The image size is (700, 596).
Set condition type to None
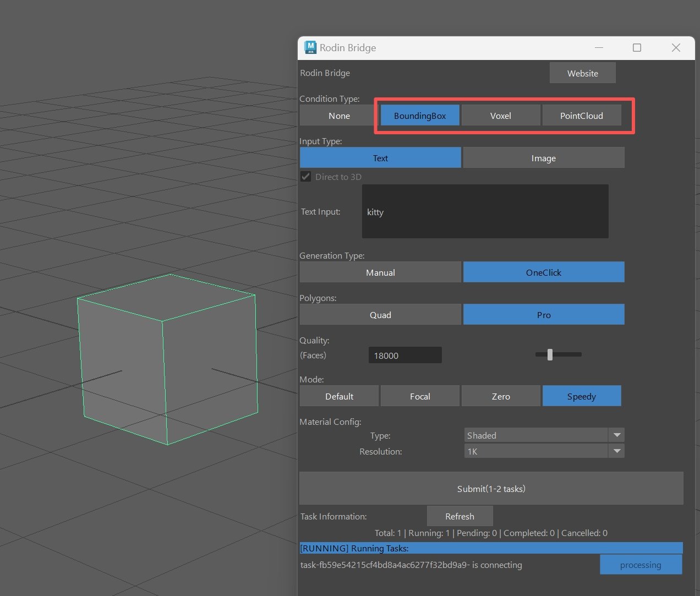tap(339, 116)
